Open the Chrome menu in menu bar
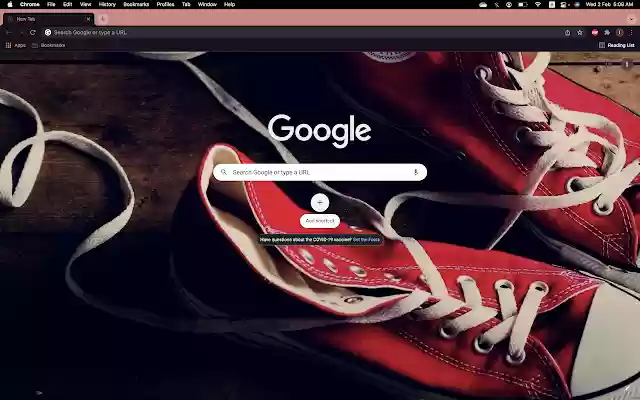 (x=30, y=4)
